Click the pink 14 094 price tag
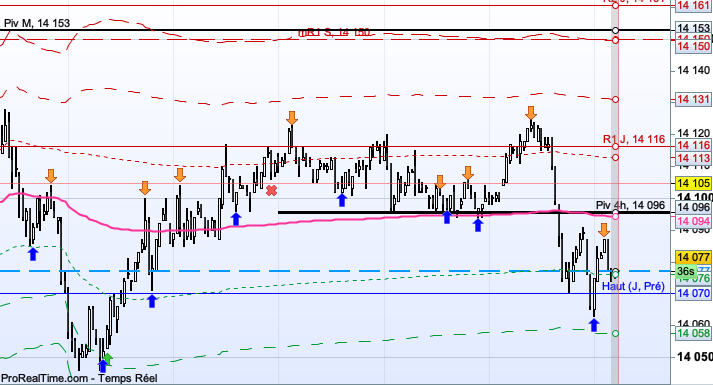Screen dimensions: 713x385 click(x=693, y=221)
